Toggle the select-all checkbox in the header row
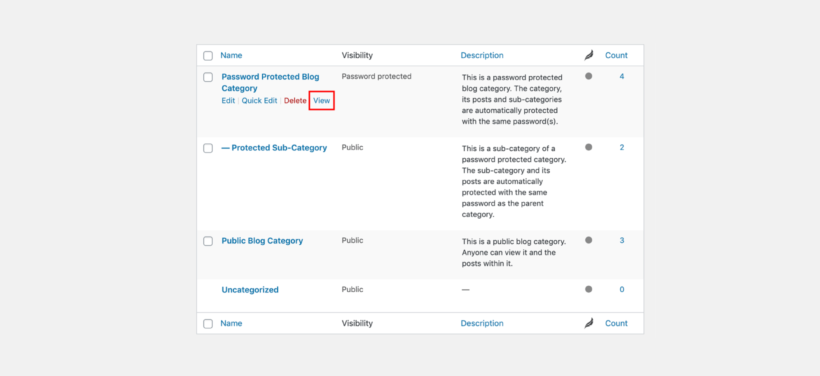The image size is (820, 376). tap(208, 56)
